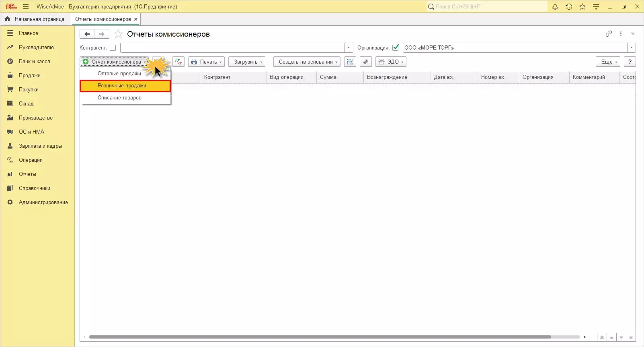Close the Отчеты комиссионеров tab
The width and height of the screenshot is (644, 347).
[x=135, y=19]
